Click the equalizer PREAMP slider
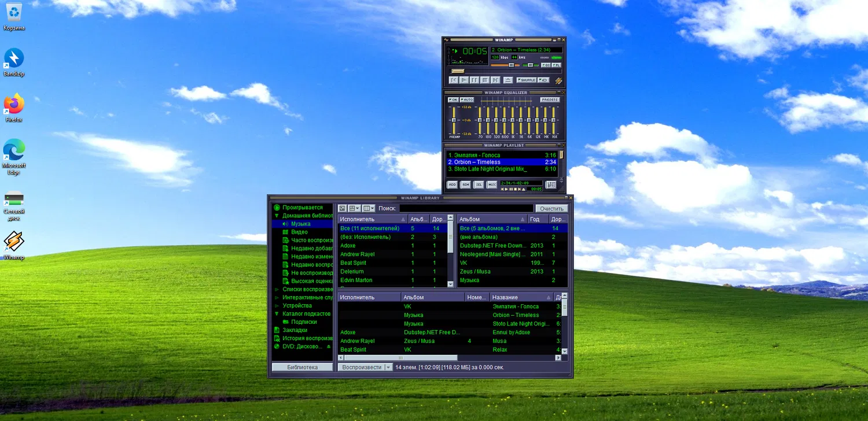This screenshot has height=421, width=868. (x=454, y=120)
